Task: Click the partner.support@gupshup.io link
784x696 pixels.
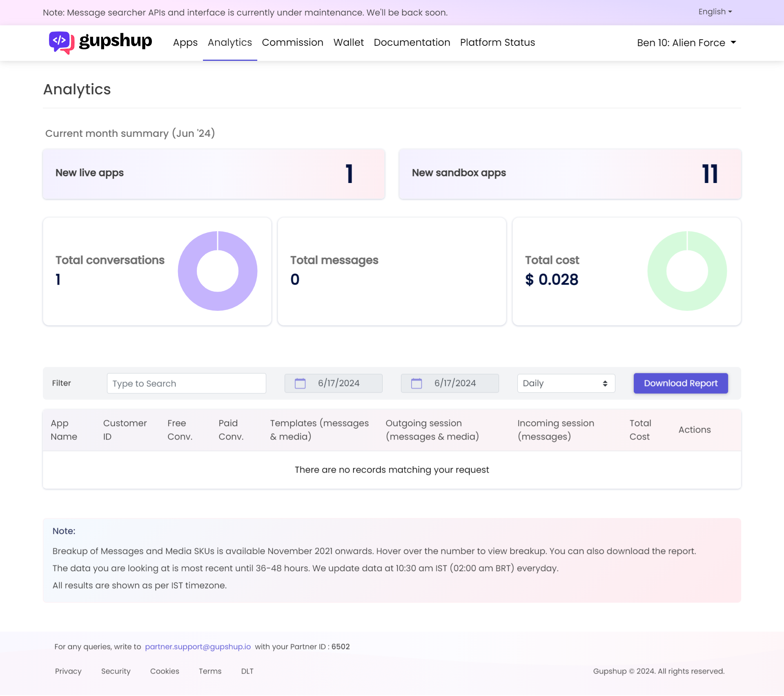Action: 198,646
